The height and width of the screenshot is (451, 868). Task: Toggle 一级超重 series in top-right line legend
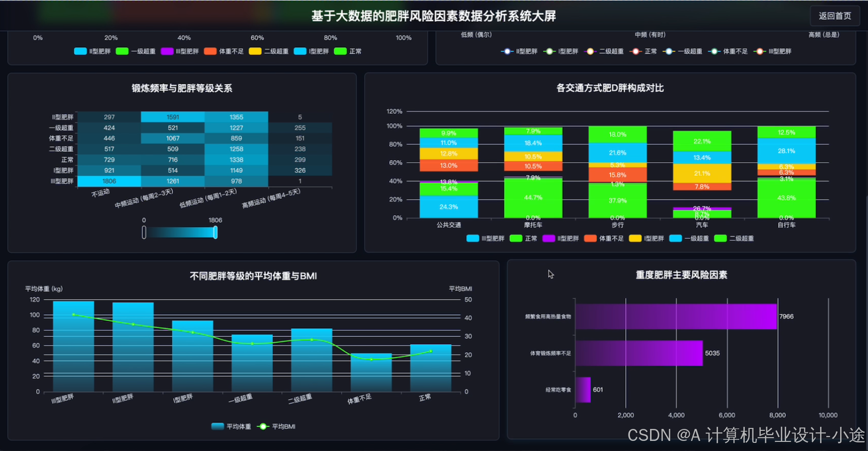pos(682,51)
